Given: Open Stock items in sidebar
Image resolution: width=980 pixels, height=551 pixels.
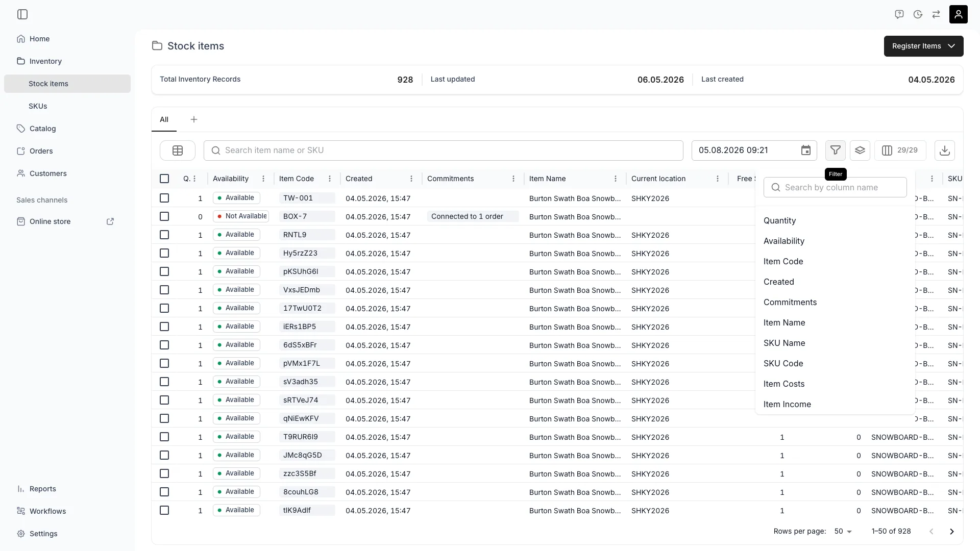Looking at the screenshot, I should point(67,84).
